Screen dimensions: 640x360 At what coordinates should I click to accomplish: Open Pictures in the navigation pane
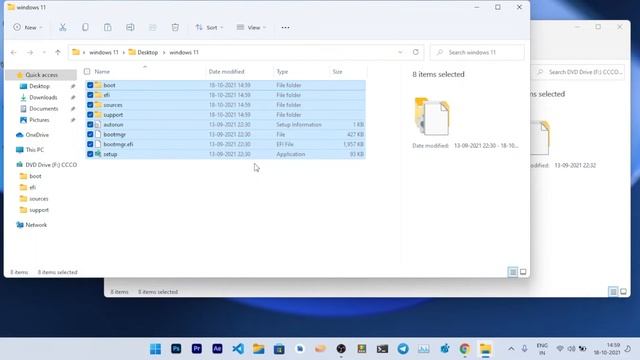click(x=39, y=120)
